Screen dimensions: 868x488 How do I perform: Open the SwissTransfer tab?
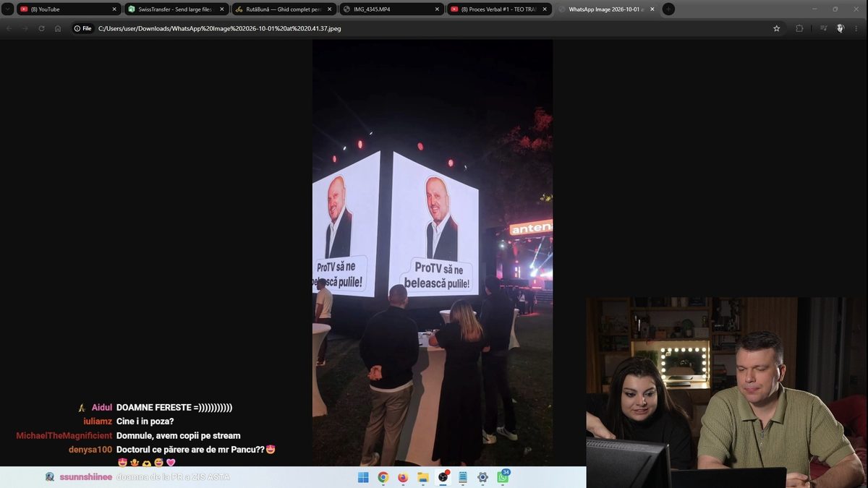tap(176, 9)
